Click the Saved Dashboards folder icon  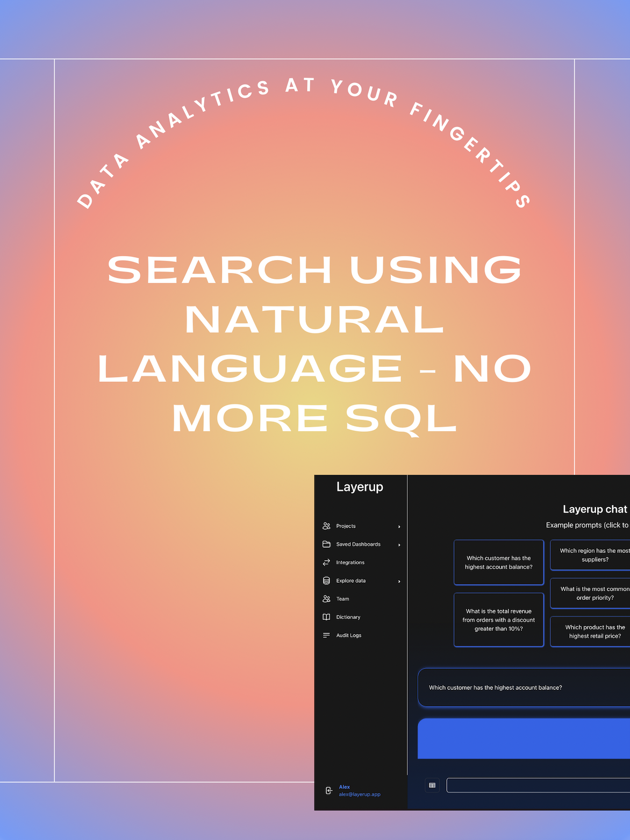tap(326, 544)
